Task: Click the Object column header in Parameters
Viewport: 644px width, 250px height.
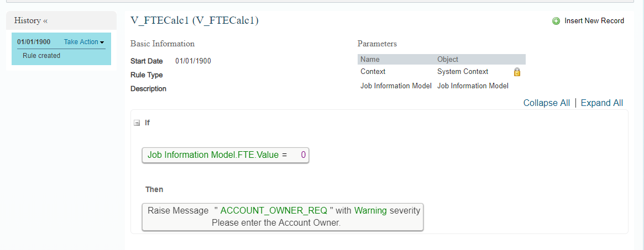Action: tap(448, 60)
